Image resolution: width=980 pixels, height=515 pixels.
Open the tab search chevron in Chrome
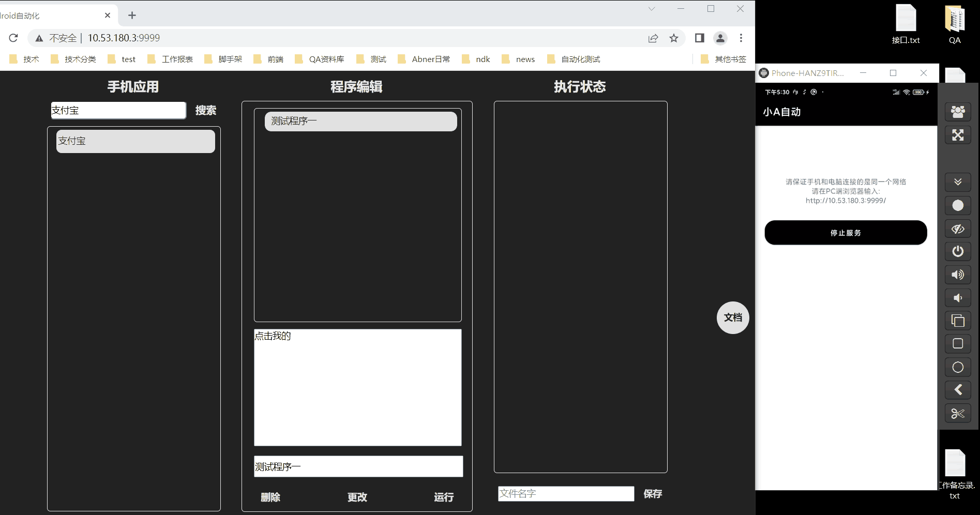click(x=652, y=9)
